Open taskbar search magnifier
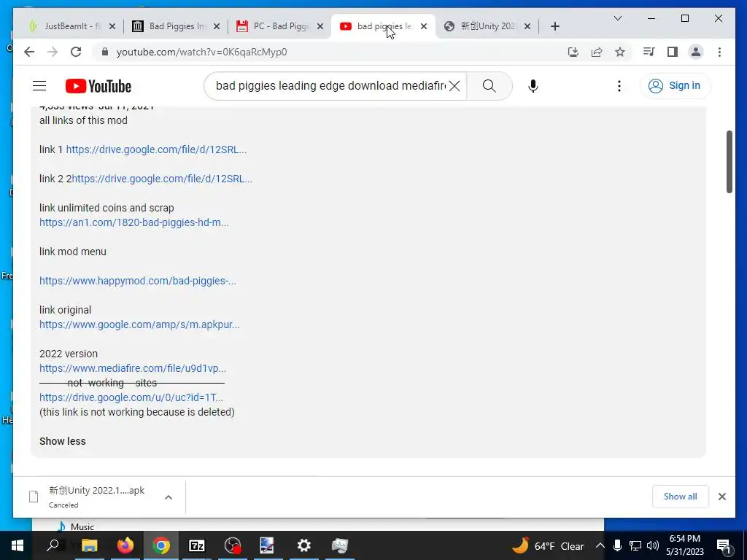Image resolution: width=747 pixels, height=560 pixels. [53, 545]
